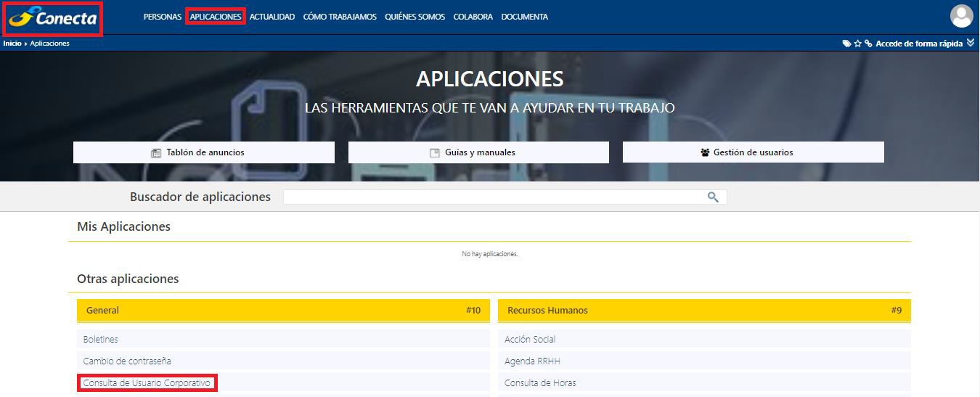Viewport: 980px width, 397px height.
Task: Open Guías y manuales
Action: 478,152
